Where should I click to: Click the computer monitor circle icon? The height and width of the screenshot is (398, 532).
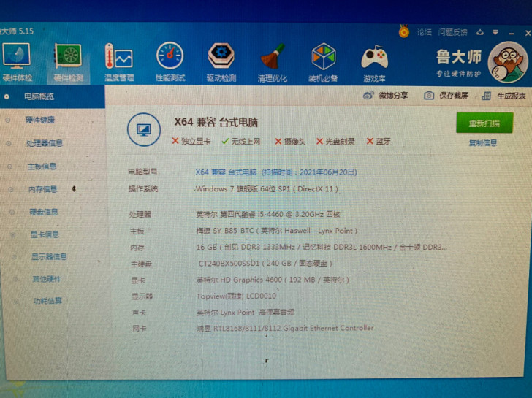coord(144,129)
